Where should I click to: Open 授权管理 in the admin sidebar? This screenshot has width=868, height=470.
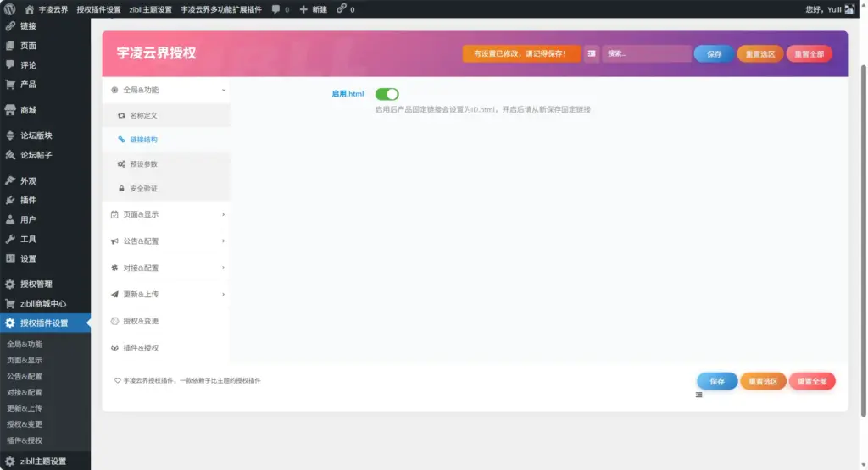click(36, 285)
